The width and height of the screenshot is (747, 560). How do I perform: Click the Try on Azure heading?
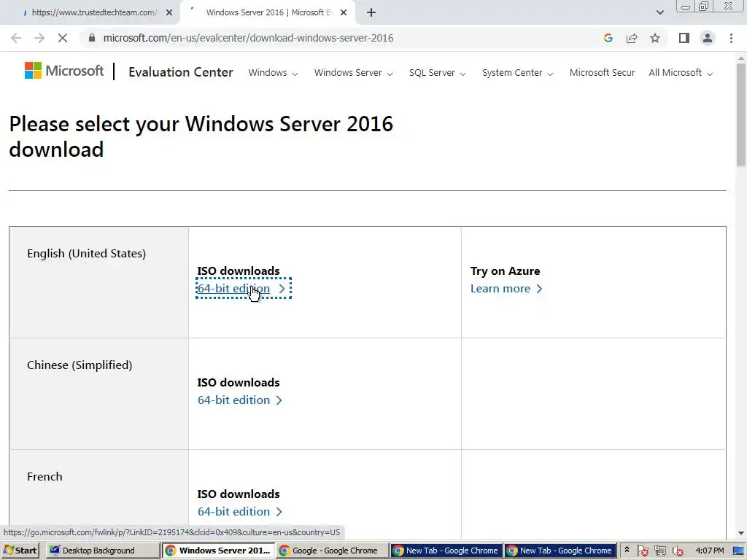(505, 271)
